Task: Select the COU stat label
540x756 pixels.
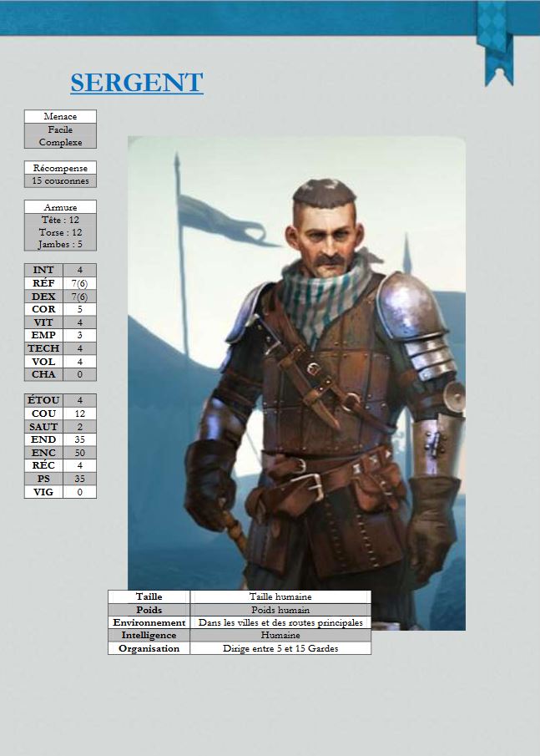Action: (43, 414)
